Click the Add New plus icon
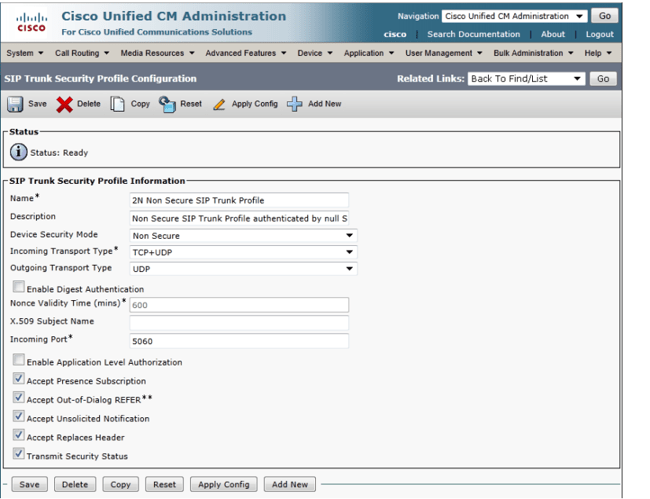Image resolution: width=650 pixels, height=499 pixels. tap(294, 104)
